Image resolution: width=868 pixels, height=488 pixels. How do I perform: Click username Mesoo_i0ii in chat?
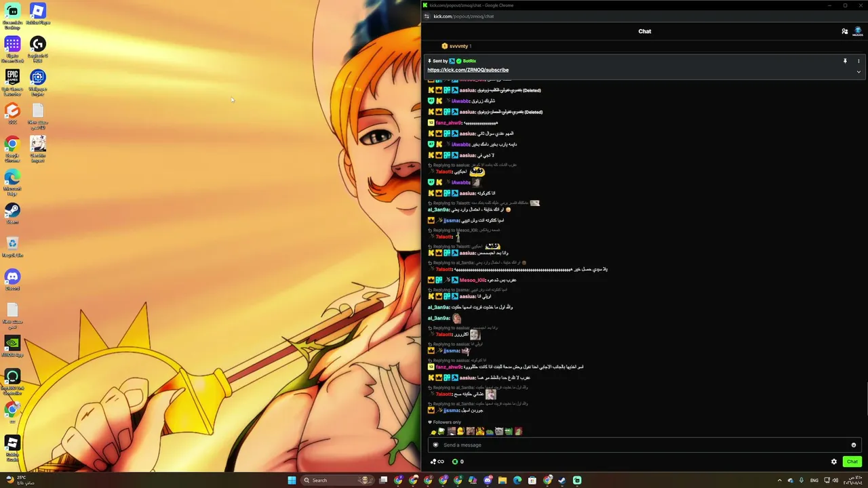(473, 280)
